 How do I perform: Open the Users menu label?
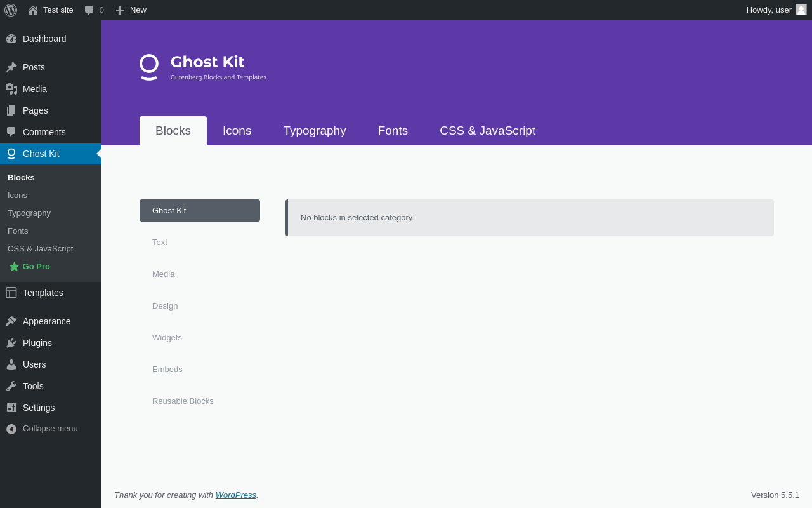(34, 364)
